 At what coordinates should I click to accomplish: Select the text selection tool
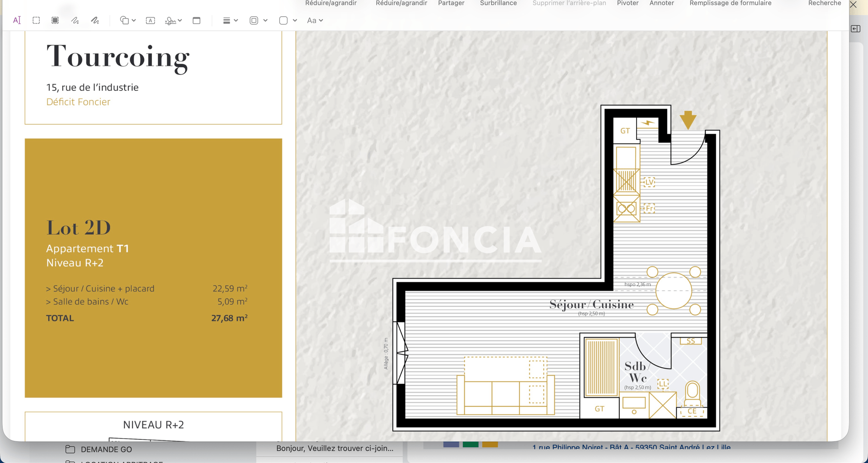pos(17,20)
